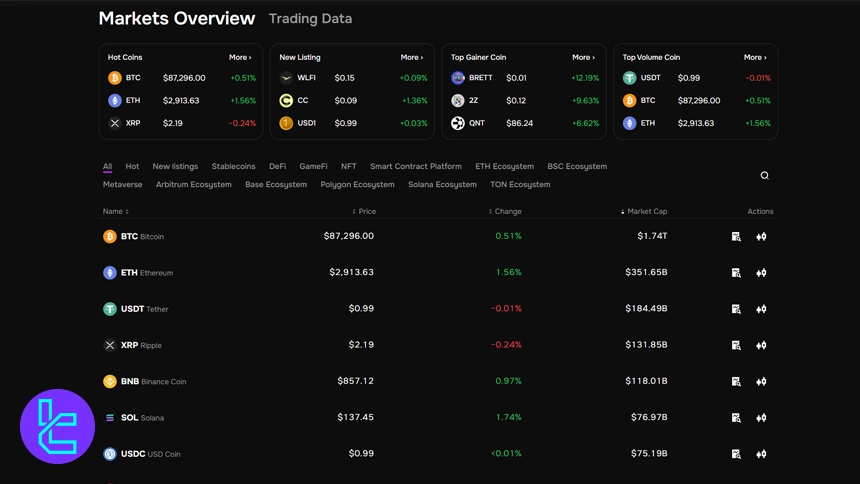Open ETH row trade candlestick icon
The width and height of the screenshot is (860, 484).
tap(761, 273)
